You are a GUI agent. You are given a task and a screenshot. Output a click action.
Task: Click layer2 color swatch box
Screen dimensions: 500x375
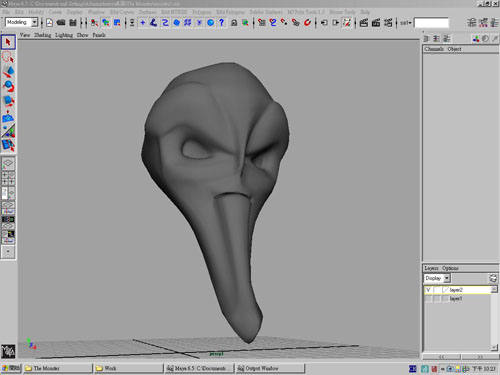point(445,290)
